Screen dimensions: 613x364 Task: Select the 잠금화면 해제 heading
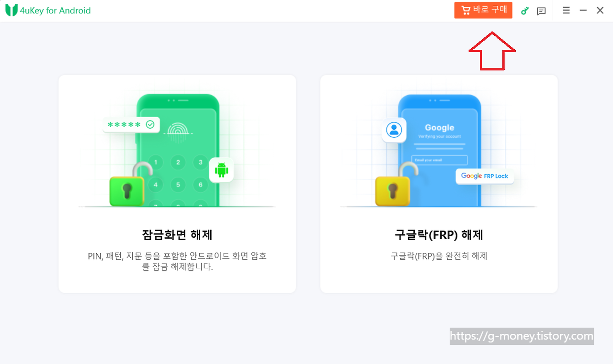pos(177,235)
